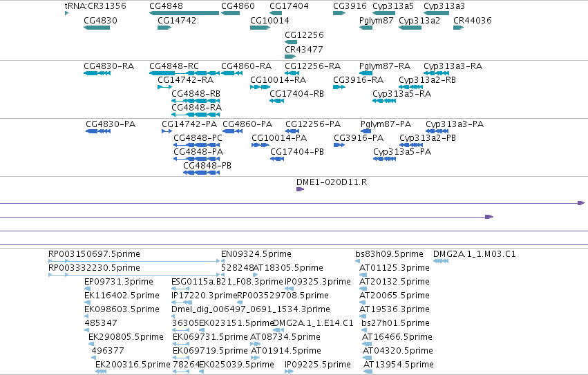Screen dimensions: 588x375
Task: Click the EN09324.5prime EST label
Action: coord(256,254)
